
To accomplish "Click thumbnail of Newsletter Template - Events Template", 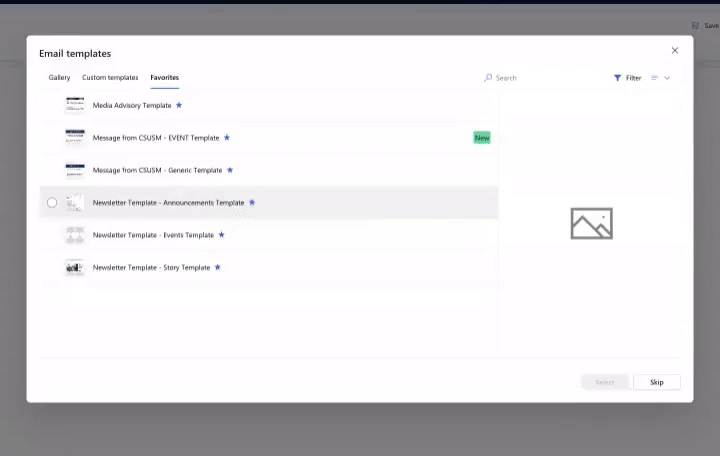I will tap(75, 235).
